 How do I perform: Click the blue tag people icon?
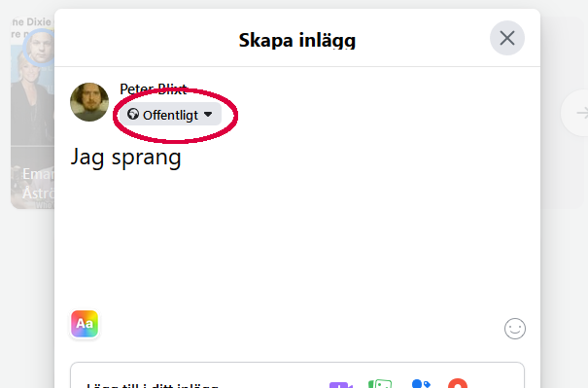[420, 384]
